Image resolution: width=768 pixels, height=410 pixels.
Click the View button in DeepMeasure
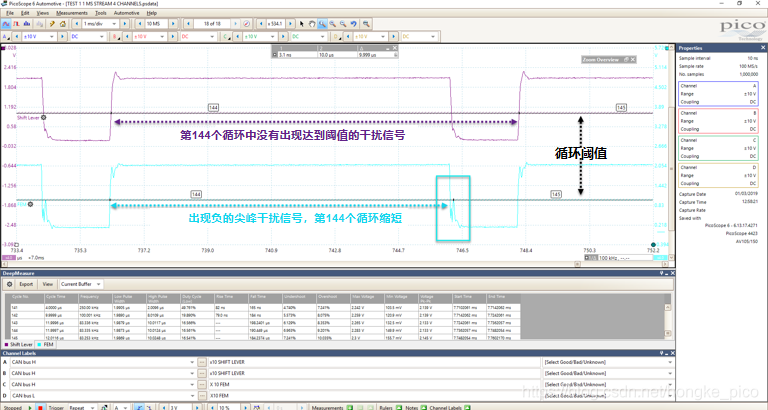48,284
